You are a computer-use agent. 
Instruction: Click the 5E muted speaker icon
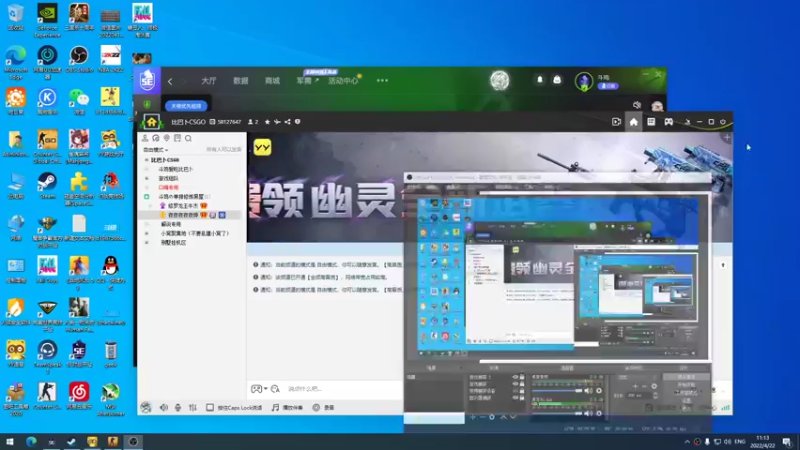pos(637,105)
